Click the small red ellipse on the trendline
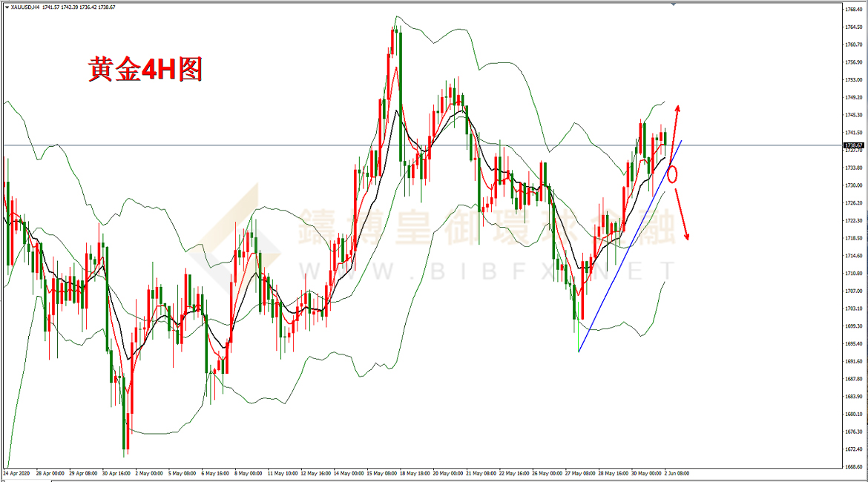The image size is (868, 482). click(673, 175)
